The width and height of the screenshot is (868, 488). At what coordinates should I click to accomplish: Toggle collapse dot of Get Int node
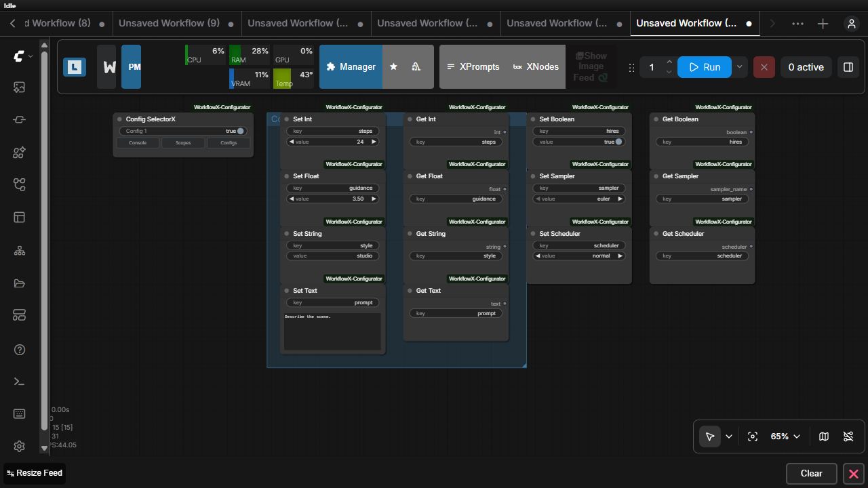pos(410,119)
